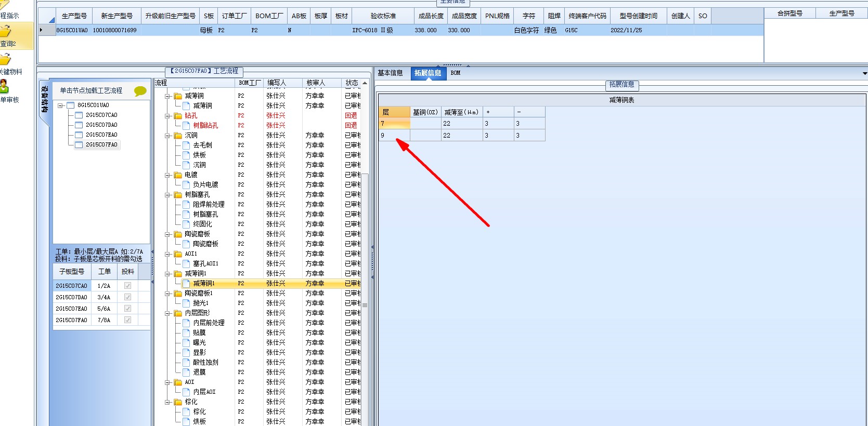Collapse the AOI process group
Viewport: 868px width, 426px height.
click(168, 382)
